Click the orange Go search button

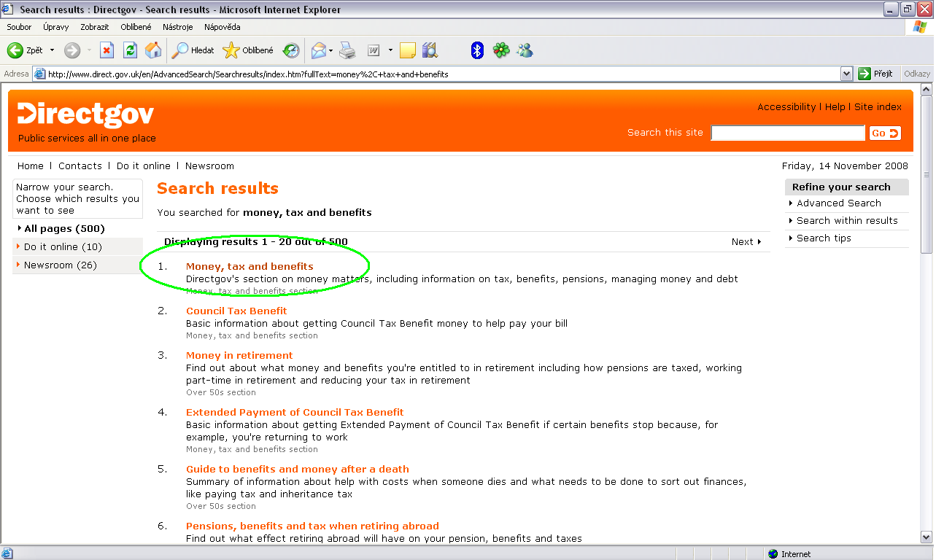pyautogui.click(x=885, y=133)
